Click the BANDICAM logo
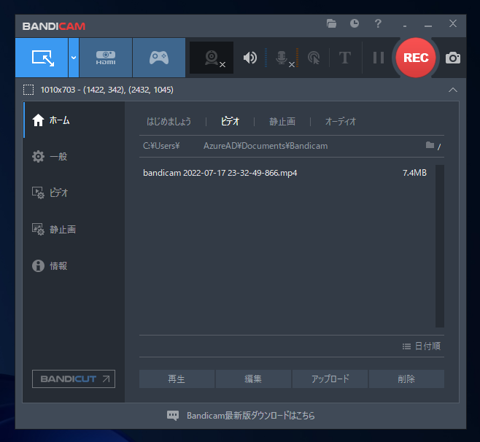The image size is (480, 442). (x=54, y=26)
